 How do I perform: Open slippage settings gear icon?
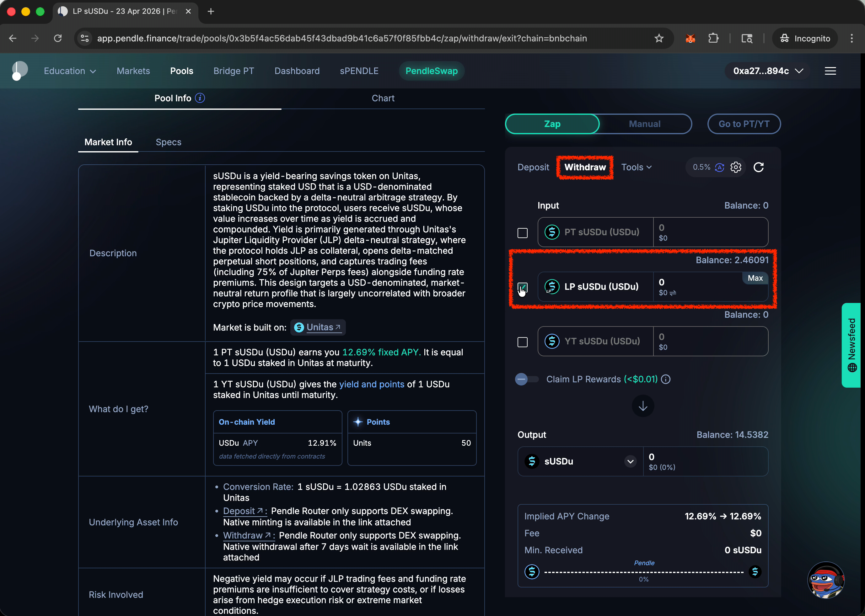pos(736,167)
